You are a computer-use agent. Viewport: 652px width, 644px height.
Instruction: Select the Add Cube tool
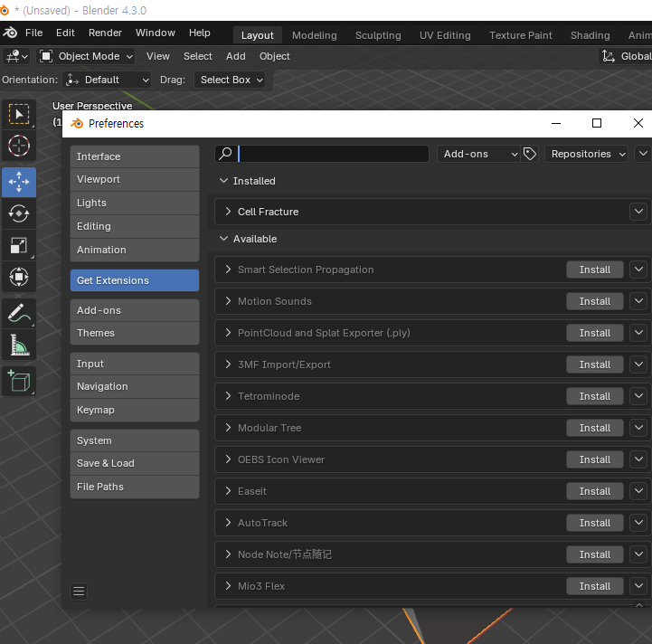pyautogui.click(x=19, y=381)
